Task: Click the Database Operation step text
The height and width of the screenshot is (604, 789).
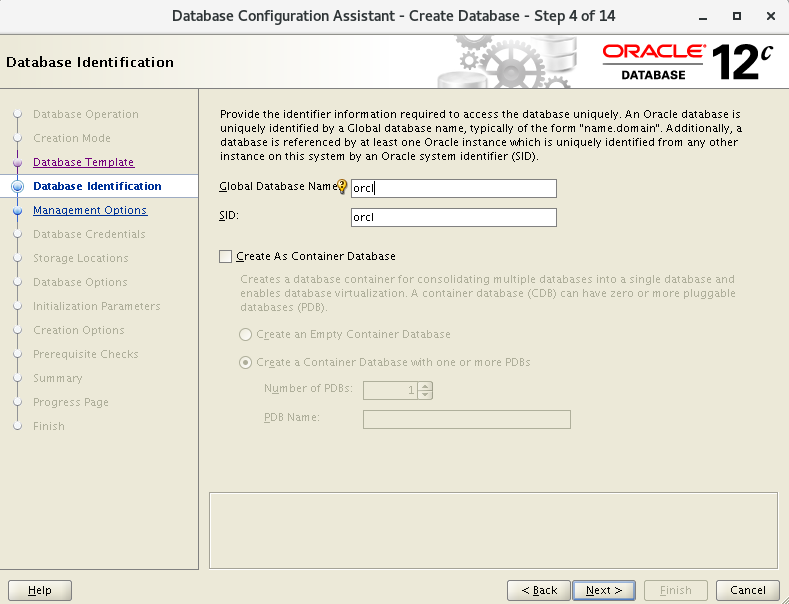Action: [86, 114]
